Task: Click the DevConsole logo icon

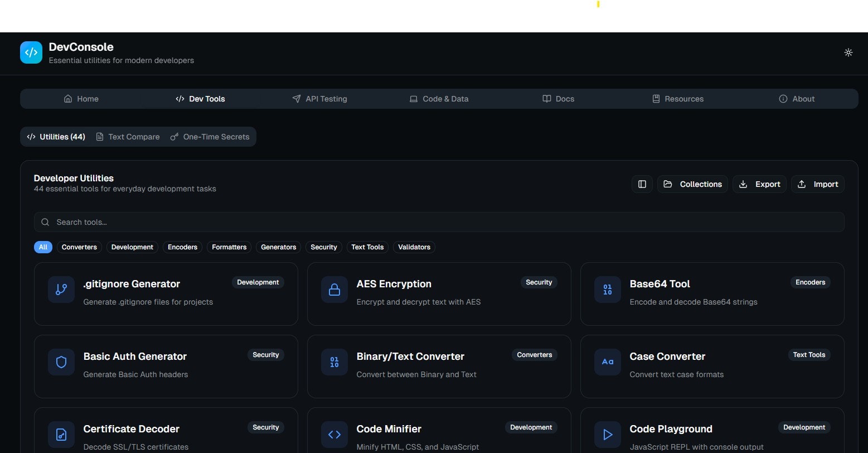Action: 31,52
